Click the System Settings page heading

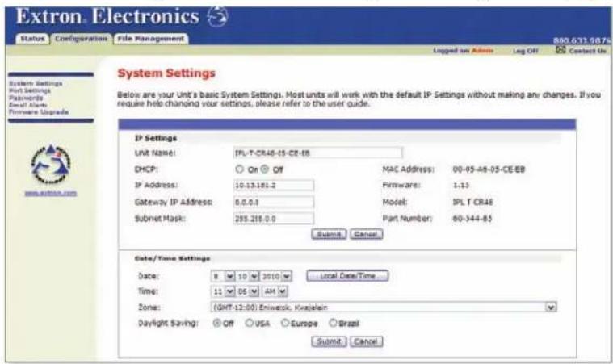[166, 73]
